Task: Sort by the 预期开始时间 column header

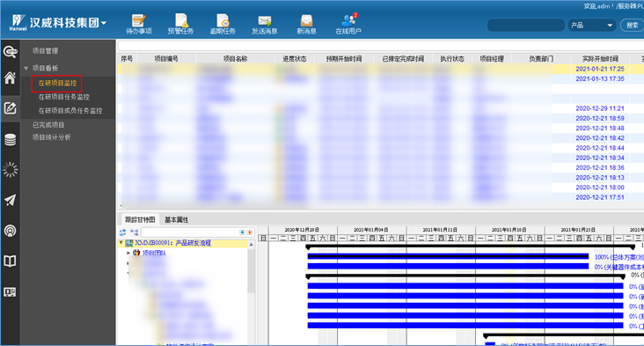Action: pyautogui.click(x=344, y=59)
